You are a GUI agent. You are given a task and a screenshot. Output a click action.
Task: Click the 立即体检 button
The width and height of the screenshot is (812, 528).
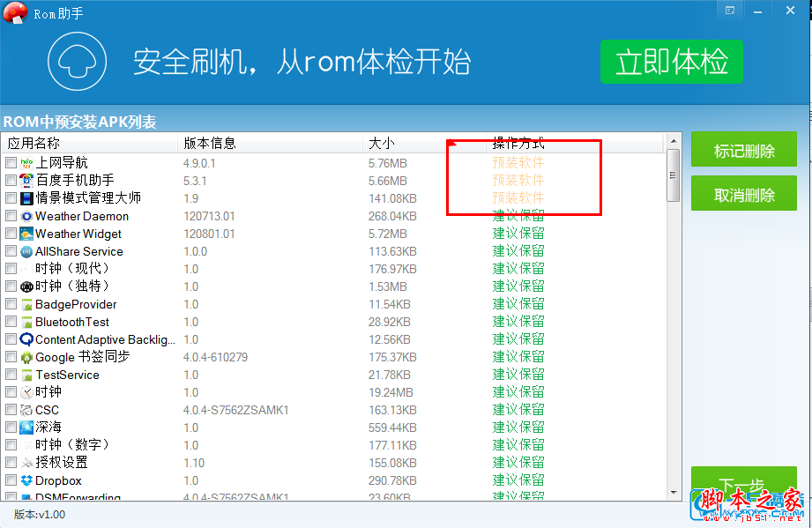[x=672, y=62]
